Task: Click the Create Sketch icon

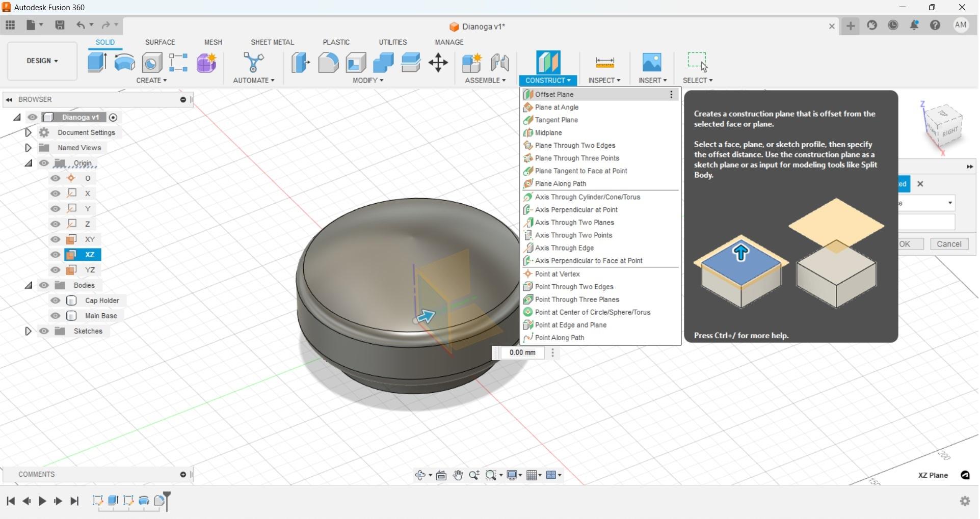Action: [x=178, y=63]
